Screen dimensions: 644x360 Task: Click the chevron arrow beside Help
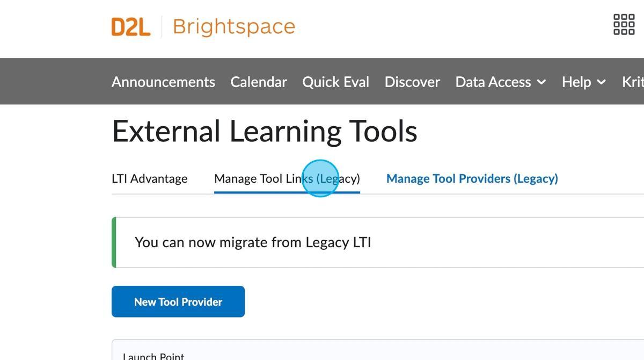point(601,82)
